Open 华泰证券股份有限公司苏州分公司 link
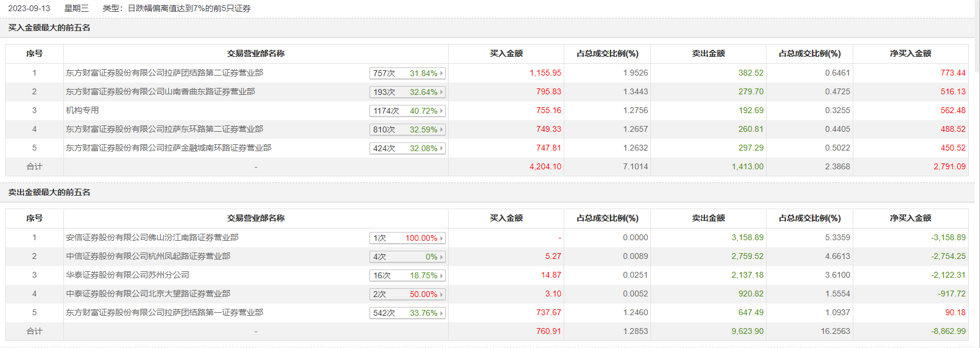 pyautogui.click(x=127, y=275)
